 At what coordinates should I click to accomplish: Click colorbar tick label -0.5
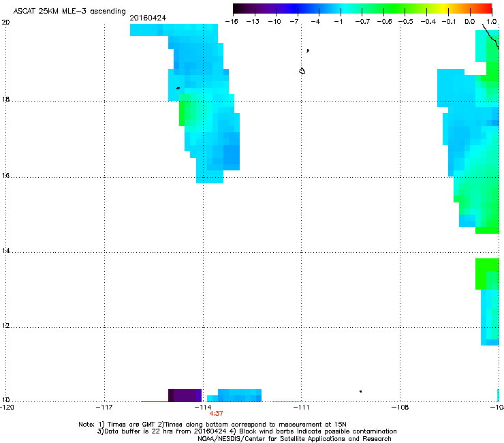tap(406, 22)
